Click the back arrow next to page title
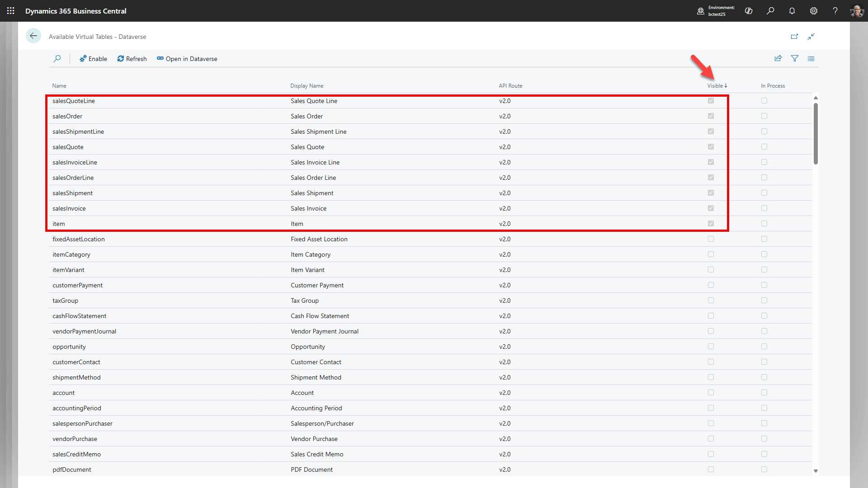868x488 pixels. pyautogui.click(x=33, y=36)
